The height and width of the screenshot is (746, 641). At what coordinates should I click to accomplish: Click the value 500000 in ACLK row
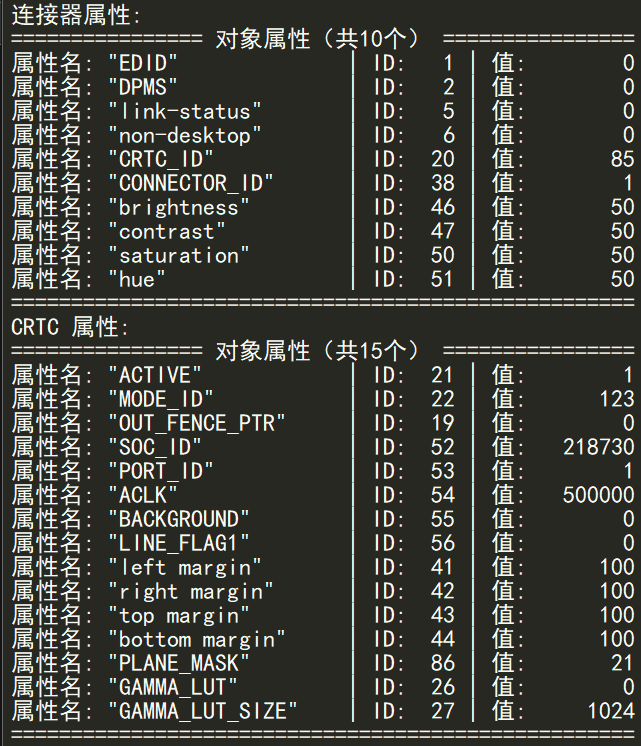599,495
